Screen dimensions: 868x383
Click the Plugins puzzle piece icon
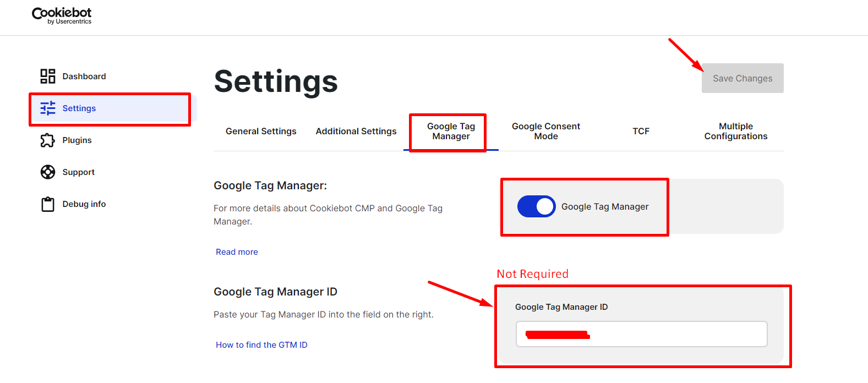48,140
